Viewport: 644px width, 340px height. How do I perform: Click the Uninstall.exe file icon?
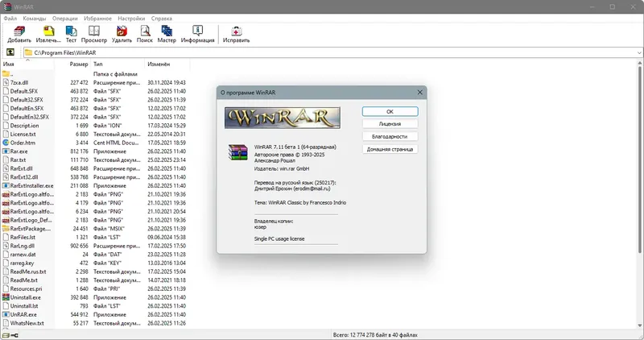click(6, 297)
